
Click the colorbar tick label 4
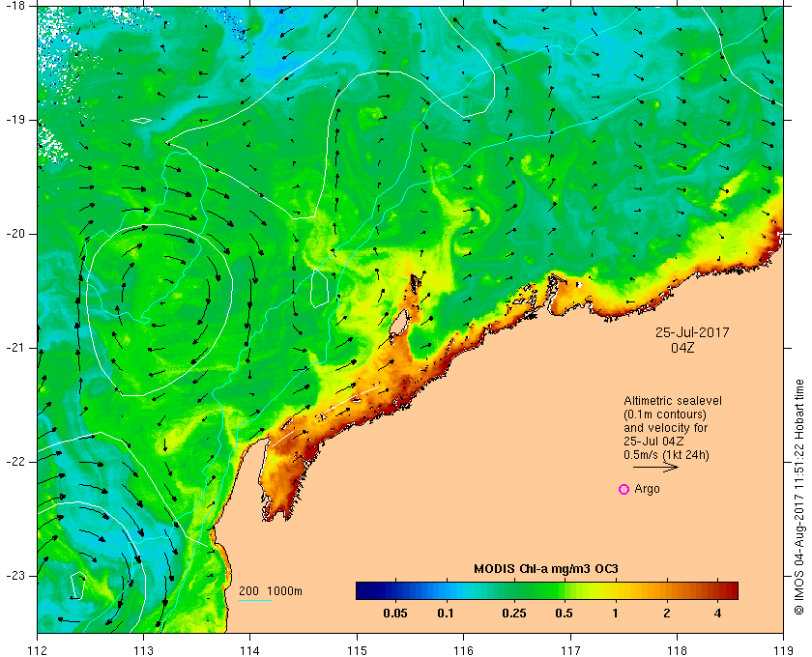717,614
